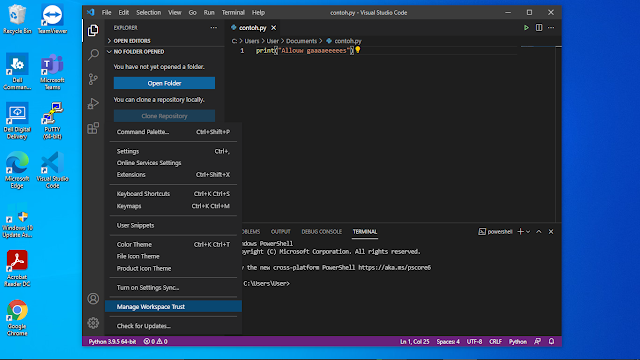Open the Explorer view in activity bar

click(93, 30)
